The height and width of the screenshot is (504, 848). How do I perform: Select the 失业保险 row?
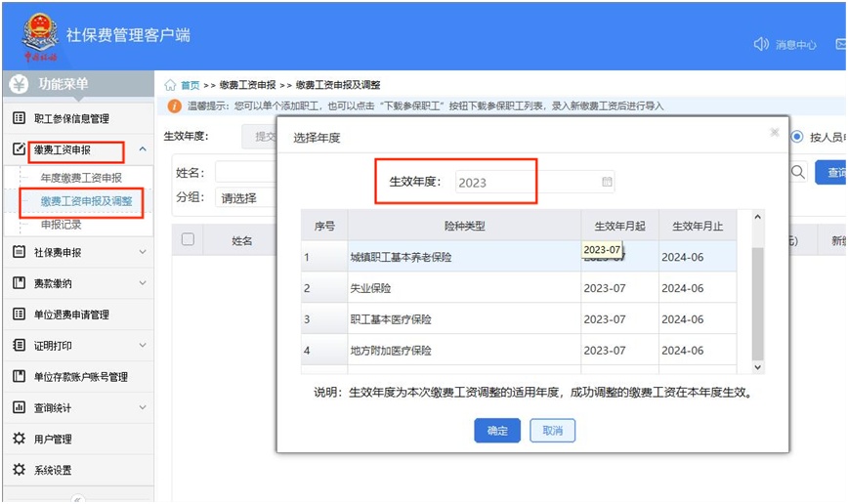pos(519,288)
